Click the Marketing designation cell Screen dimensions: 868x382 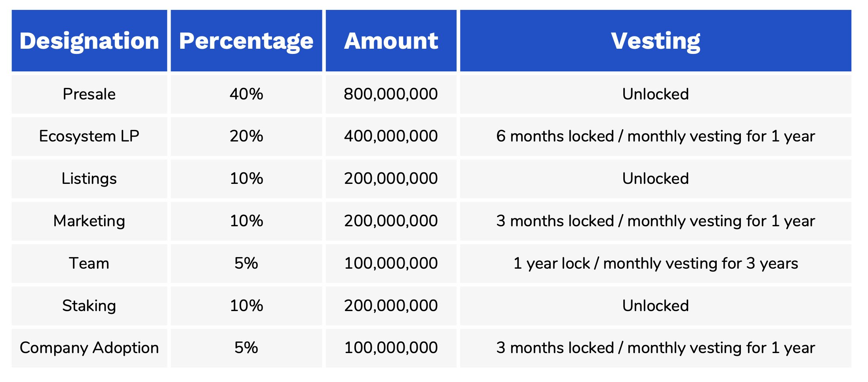(89, 221)
